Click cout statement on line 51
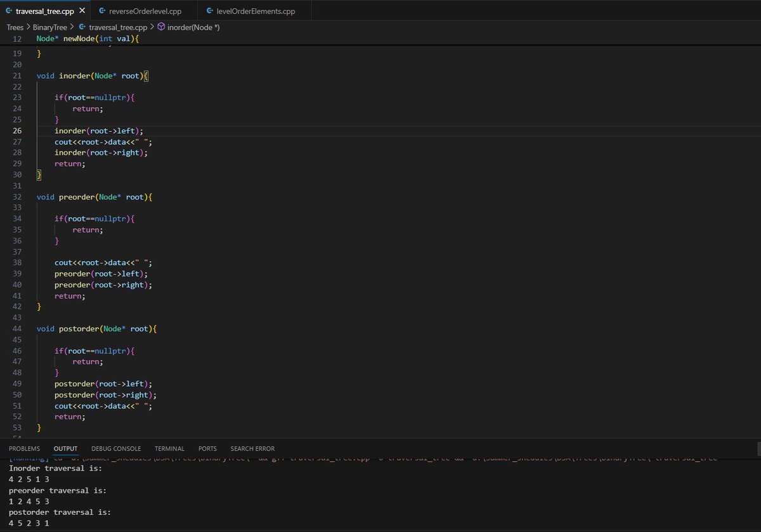 tap(103, 406)
